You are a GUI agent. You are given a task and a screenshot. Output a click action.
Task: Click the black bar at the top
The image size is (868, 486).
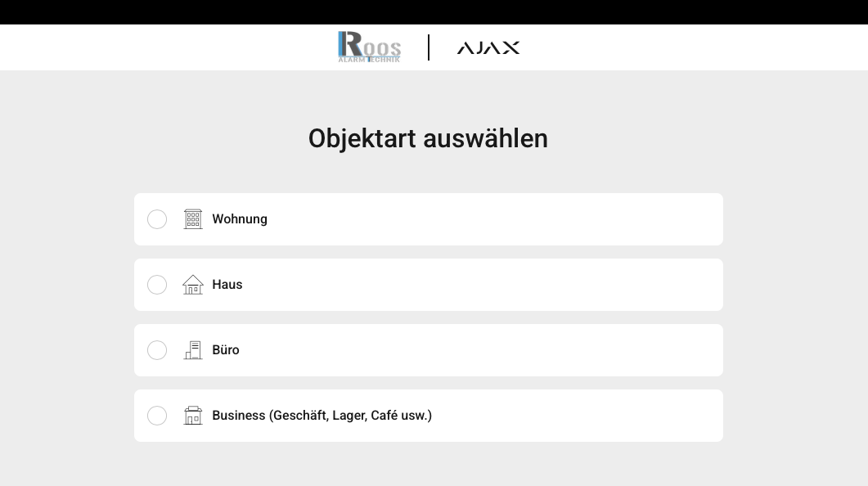click(434, 11)
